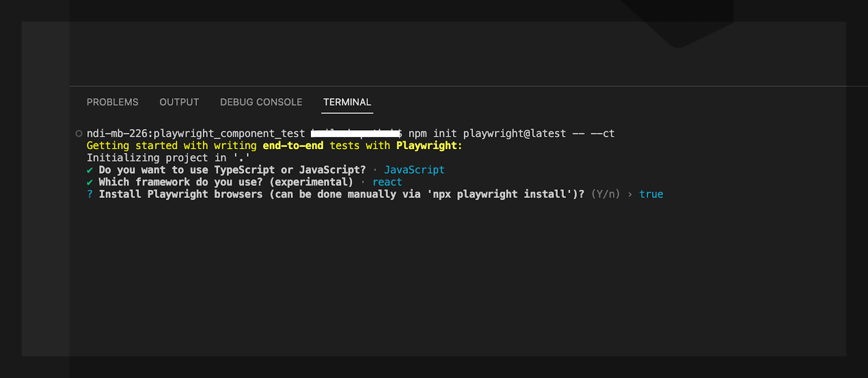868x378 pixels.
Task: Select the JavaScript answer text
Action: click(x=414, y=170)
